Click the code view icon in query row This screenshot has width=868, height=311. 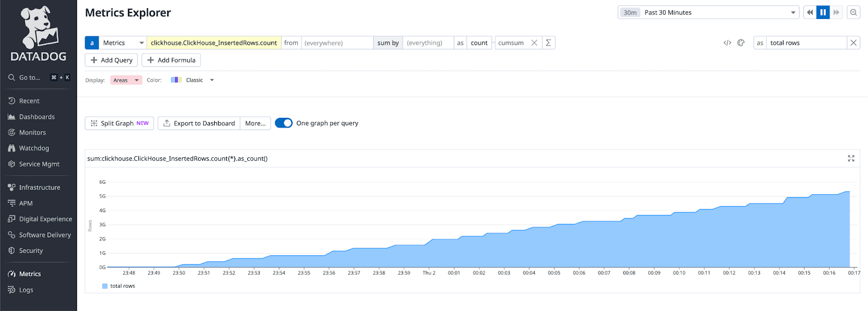point(727,43)
